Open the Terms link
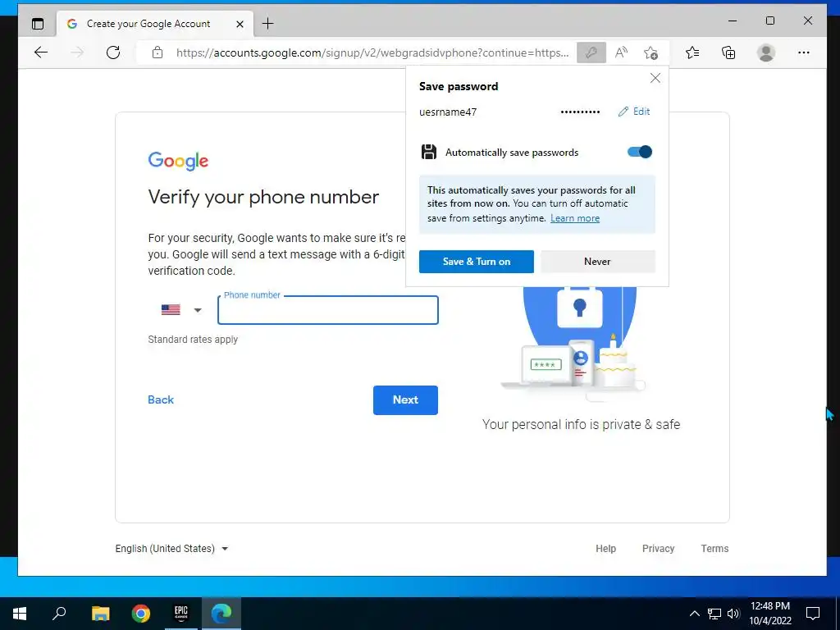 point(714,549)
